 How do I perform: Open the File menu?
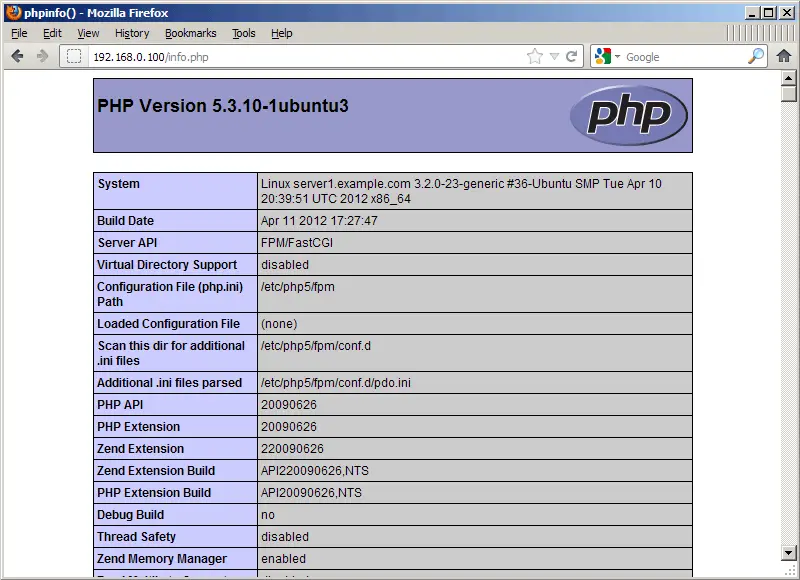coord(19,33)
